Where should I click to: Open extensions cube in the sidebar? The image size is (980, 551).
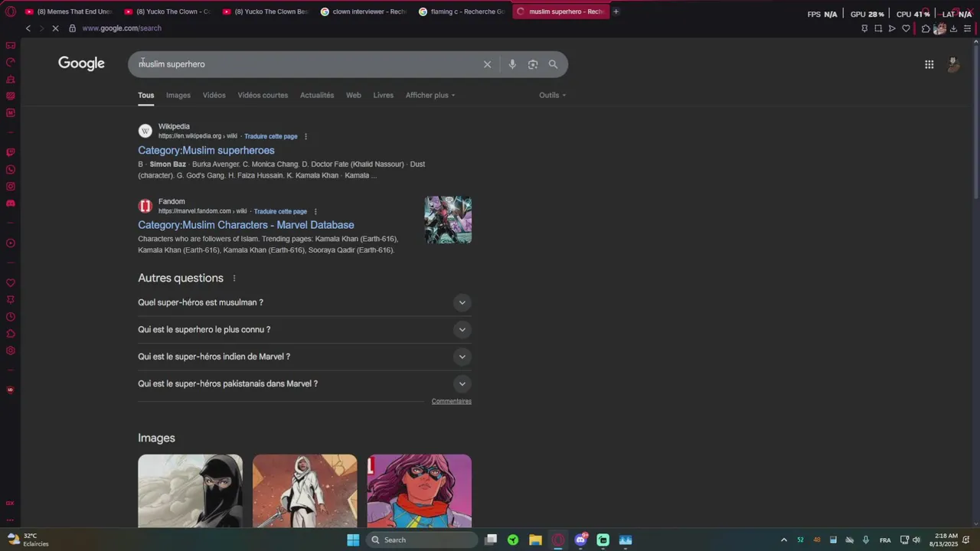click(11, 334)
